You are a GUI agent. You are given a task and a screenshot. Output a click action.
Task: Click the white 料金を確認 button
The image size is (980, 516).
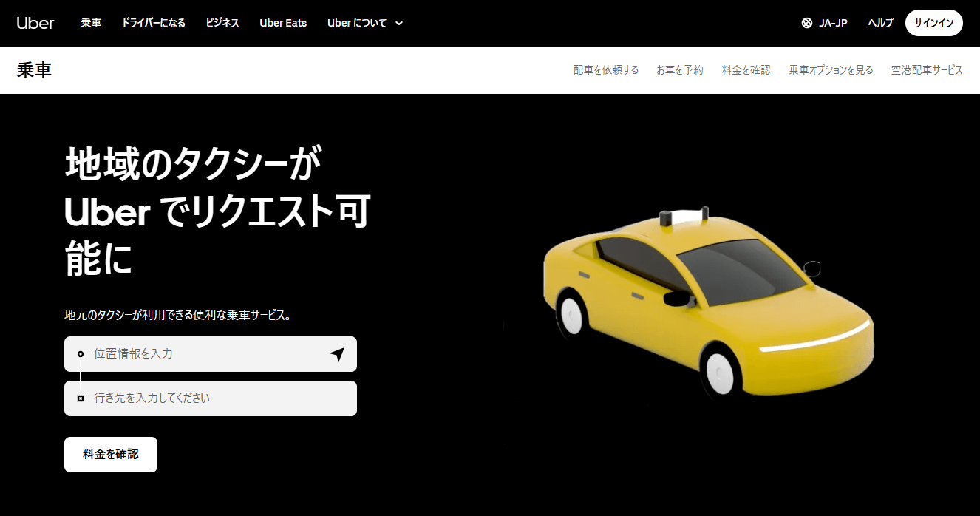pyautogui.click(x=111, y=454)
